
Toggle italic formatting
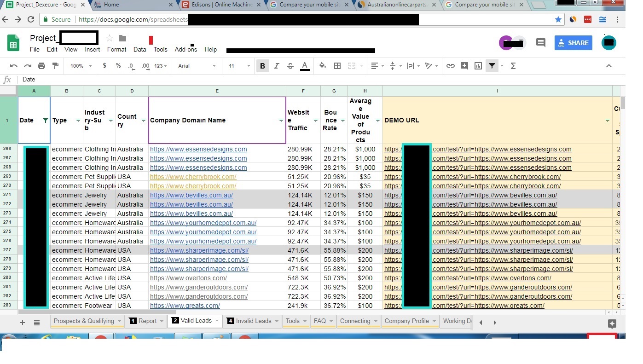[x=276, y=66]
